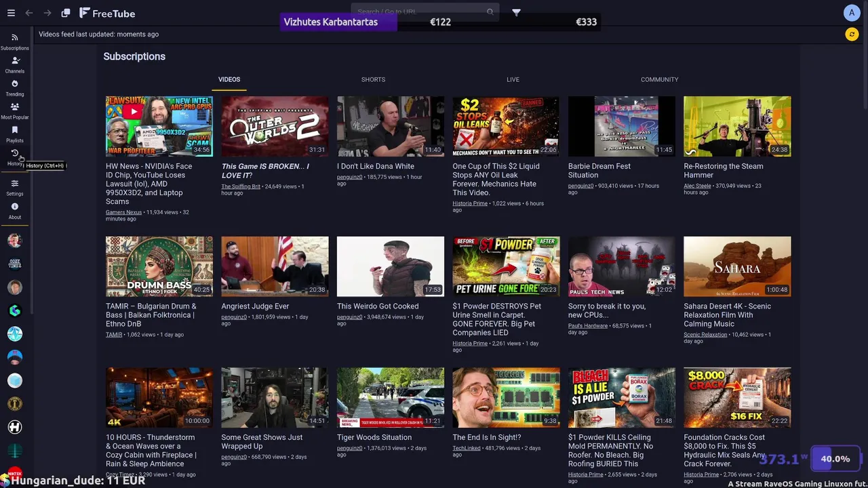Go back using the left arrow icon

29,13
